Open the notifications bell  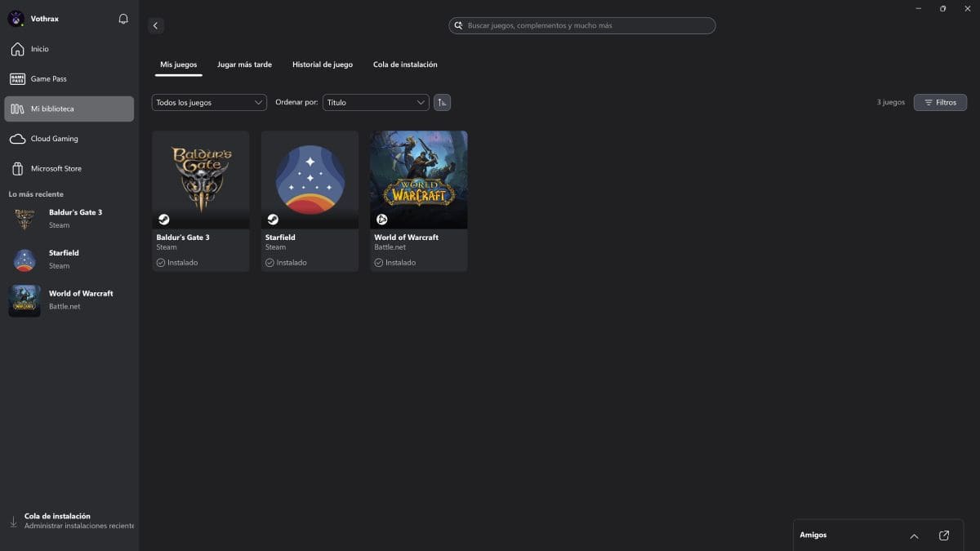(x=122, y=18)
